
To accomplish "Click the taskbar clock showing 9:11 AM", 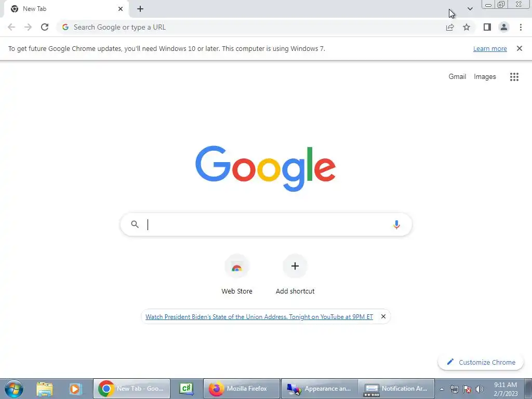I will click(506, 389).
